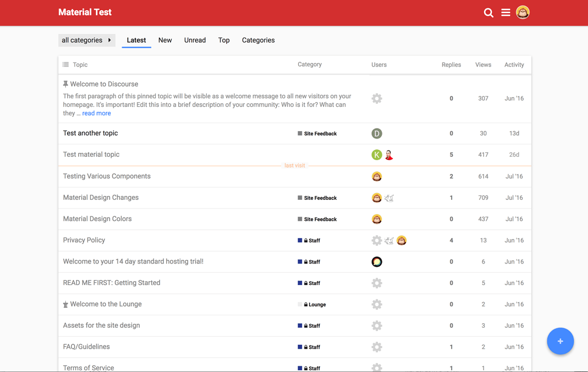Screen dimensions: 588x372
Task: Open the hamburger menu icon
Action: [505, 12]
